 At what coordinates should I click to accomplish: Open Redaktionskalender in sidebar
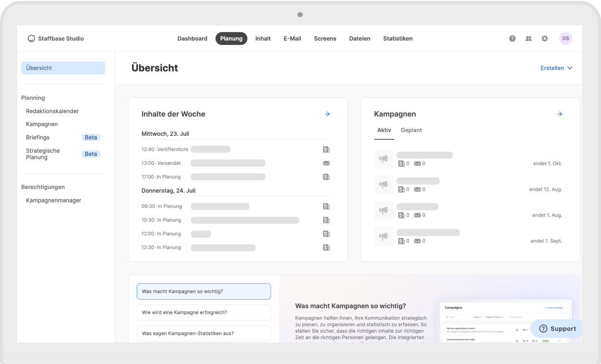(x=53, y=111)
